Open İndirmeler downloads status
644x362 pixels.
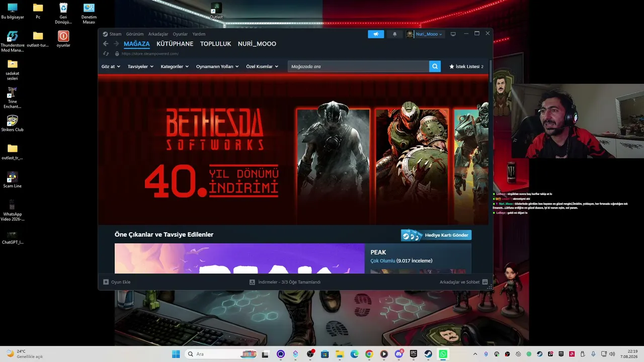285,282
